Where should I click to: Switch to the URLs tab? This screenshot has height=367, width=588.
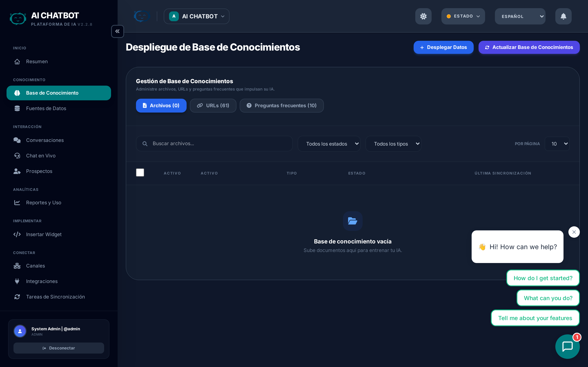pyautogui.click(x=213, y=106)
